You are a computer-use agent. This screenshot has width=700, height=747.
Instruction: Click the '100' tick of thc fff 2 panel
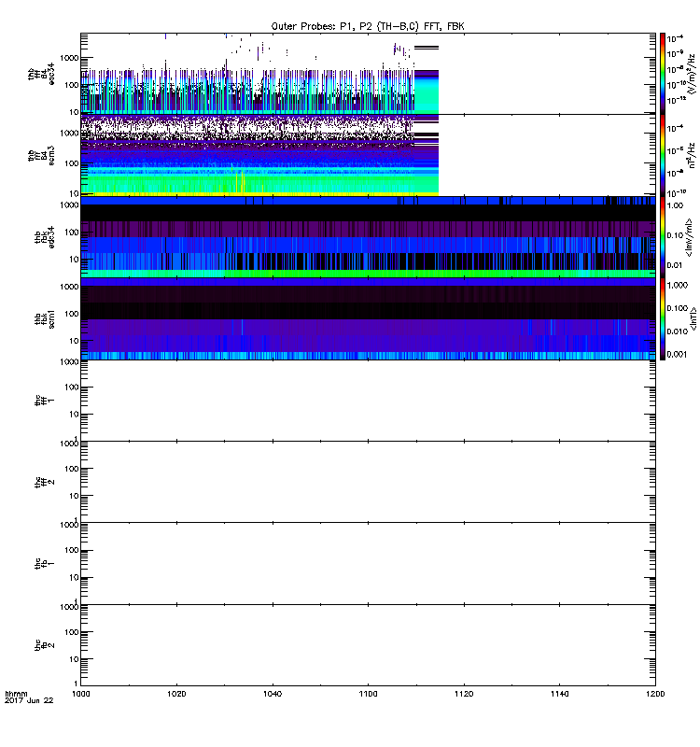[x=72, y=469]
